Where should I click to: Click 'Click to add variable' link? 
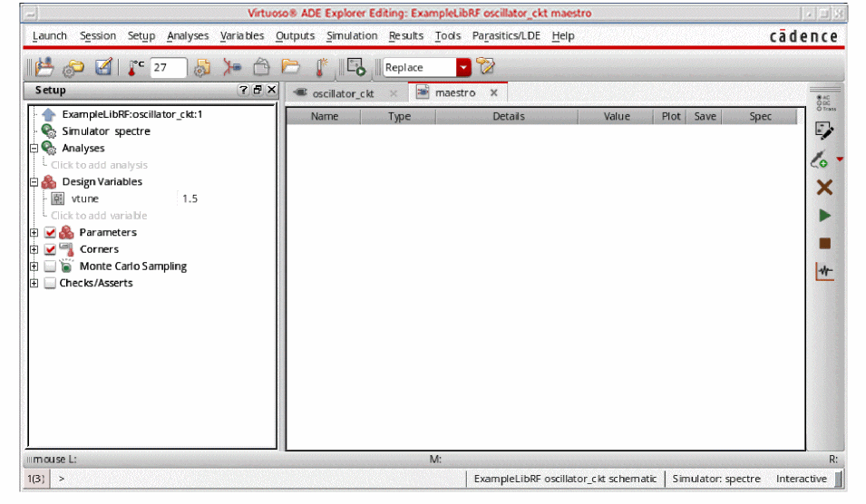[x=99, y=216]
